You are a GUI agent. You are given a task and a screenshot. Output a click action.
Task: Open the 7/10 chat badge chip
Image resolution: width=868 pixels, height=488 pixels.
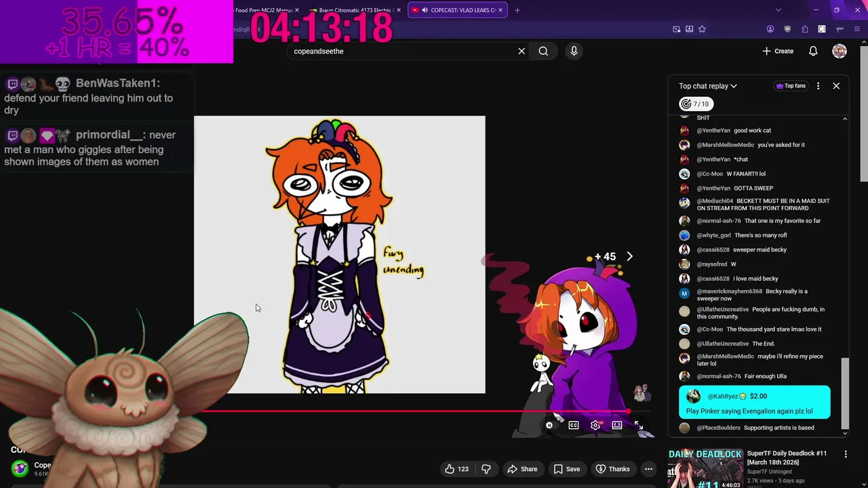pos(696,104)
